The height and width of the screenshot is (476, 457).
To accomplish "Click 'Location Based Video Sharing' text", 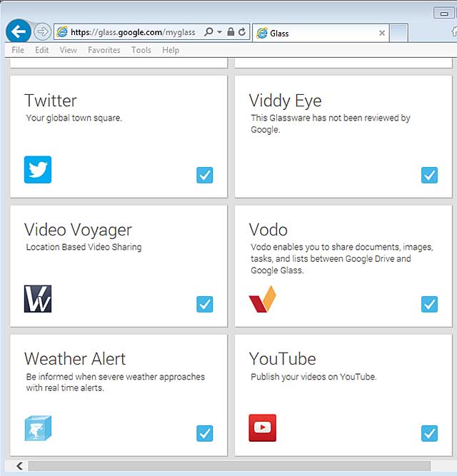I will tap(84, 247).
